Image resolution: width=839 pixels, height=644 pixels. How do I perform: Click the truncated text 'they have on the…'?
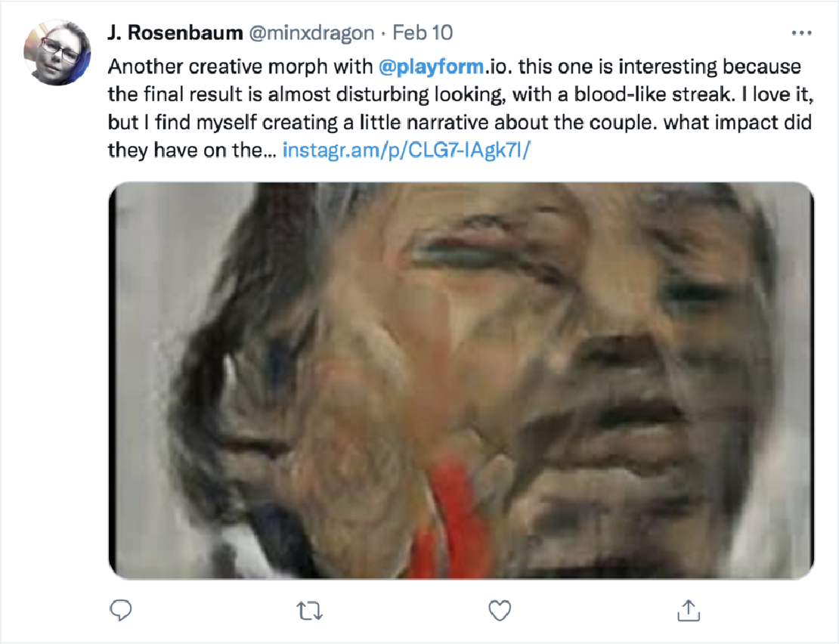(192, 150)
